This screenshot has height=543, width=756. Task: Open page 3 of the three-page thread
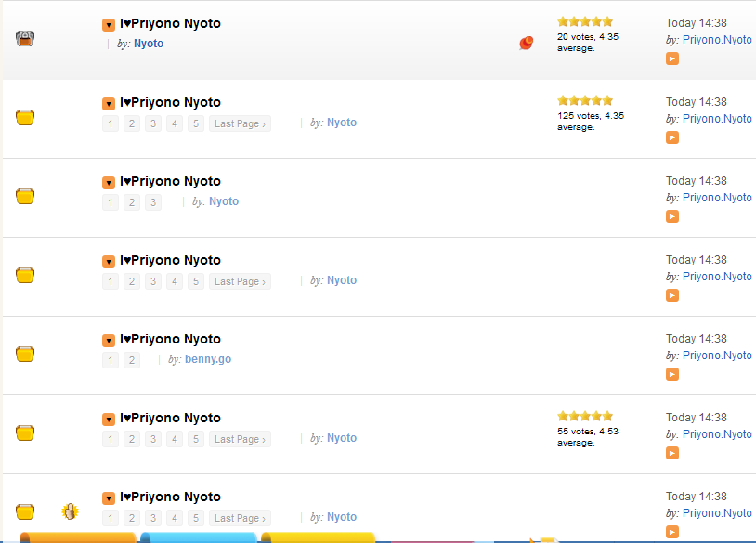click(x=153, y=202)
